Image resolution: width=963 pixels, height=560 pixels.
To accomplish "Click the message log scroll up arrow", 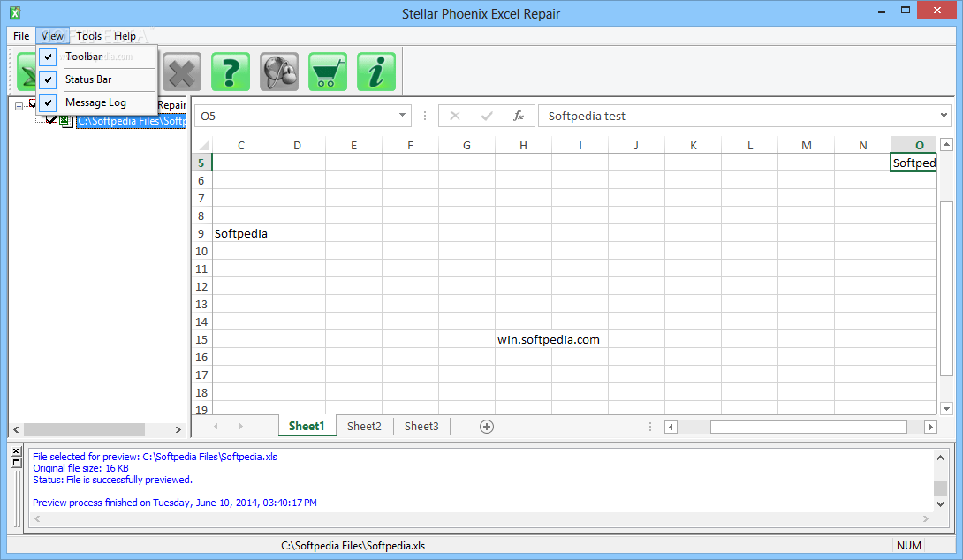I will pyautogui.click(x=940, y=458).
